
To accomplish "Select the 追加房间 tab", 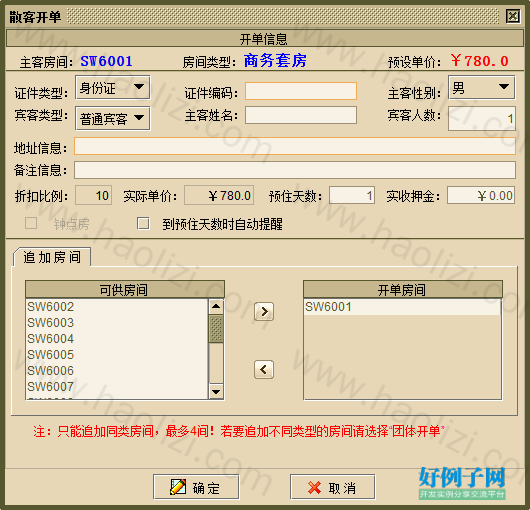I will [52, 257].
